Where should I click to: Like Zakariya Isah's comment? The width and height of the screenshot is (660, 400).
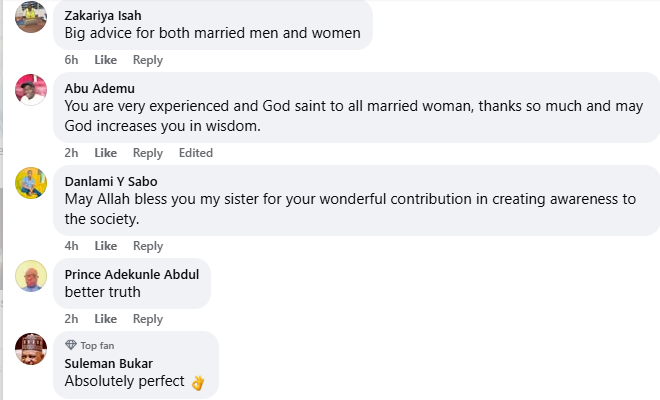(105, 60)
